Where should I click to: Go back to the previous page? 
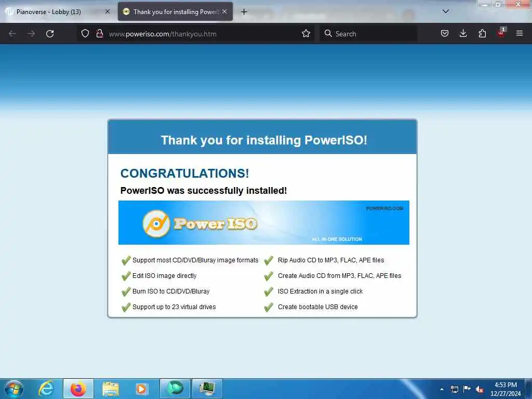pyautogui.click(x=12, y=34)
